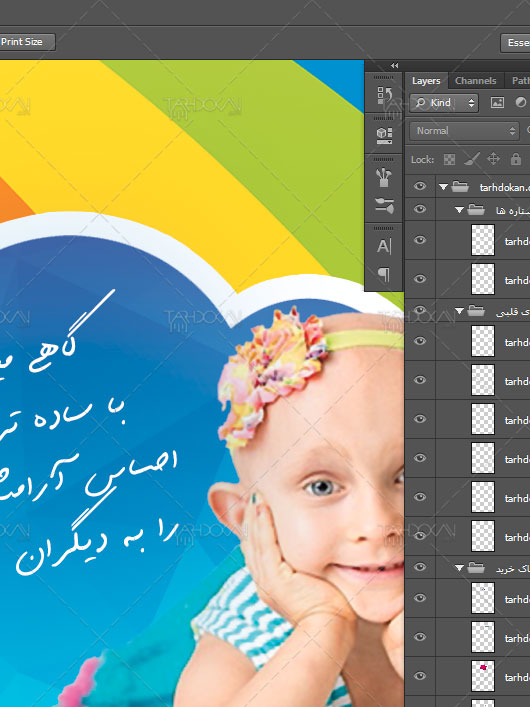Hide the layer with pink mark thumbnail
Viewport: 530px width, 707px height.
click(420, 676)
